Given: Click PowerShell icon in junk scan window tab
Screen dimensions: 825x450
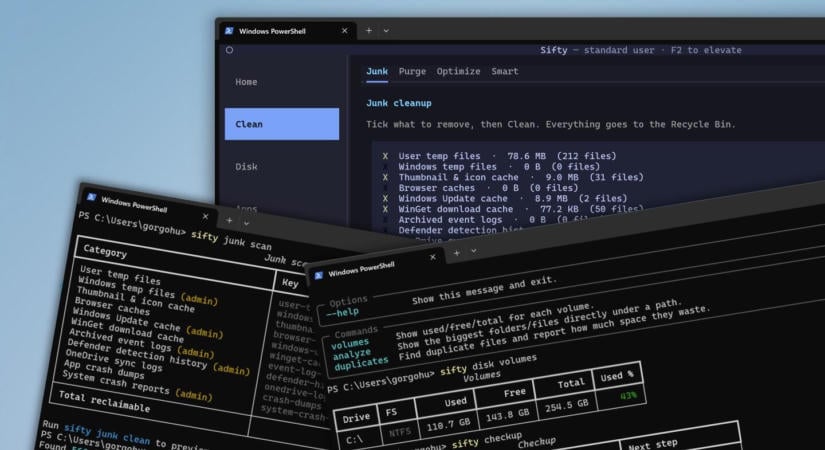Looking at the screenshot, I should (92, 197).
